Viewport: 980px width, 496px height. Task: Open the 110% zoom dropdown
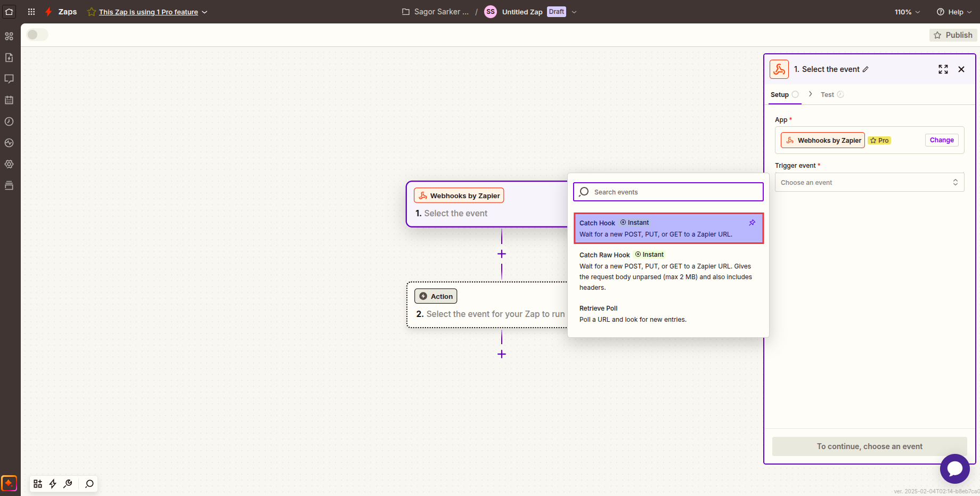point(907,12)
